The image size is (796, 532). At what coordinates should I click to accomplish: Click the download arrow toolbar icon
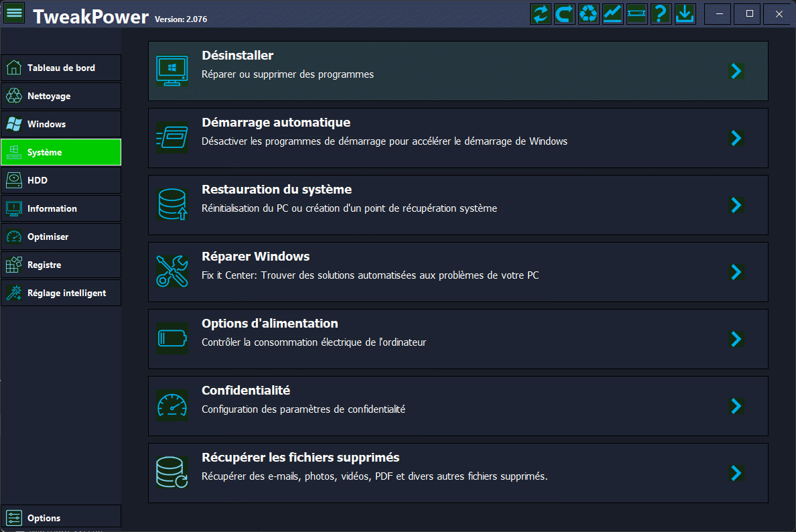[685, 14]
